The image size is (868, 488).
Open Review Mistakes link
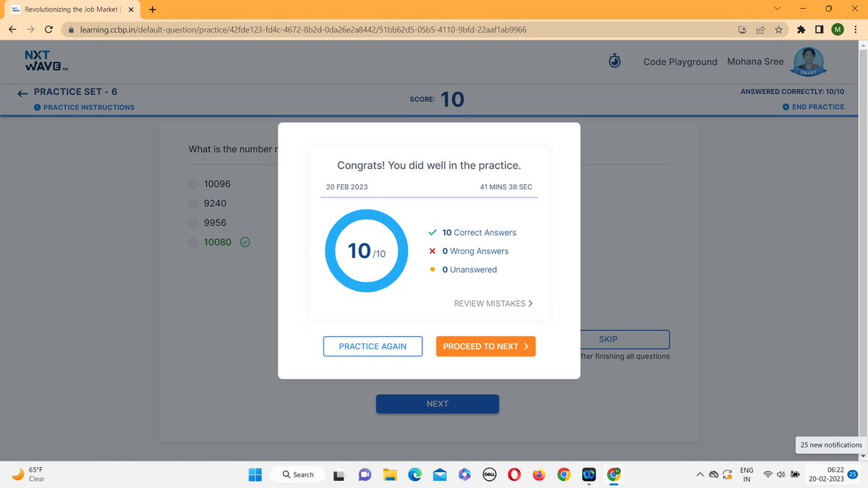pos(493,304)
